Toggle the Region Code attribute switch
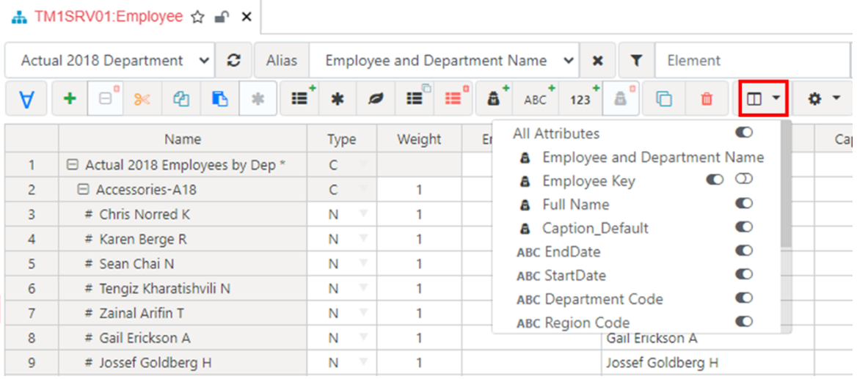This screenshot has width=868, height=379. click(x=744, y=322)
